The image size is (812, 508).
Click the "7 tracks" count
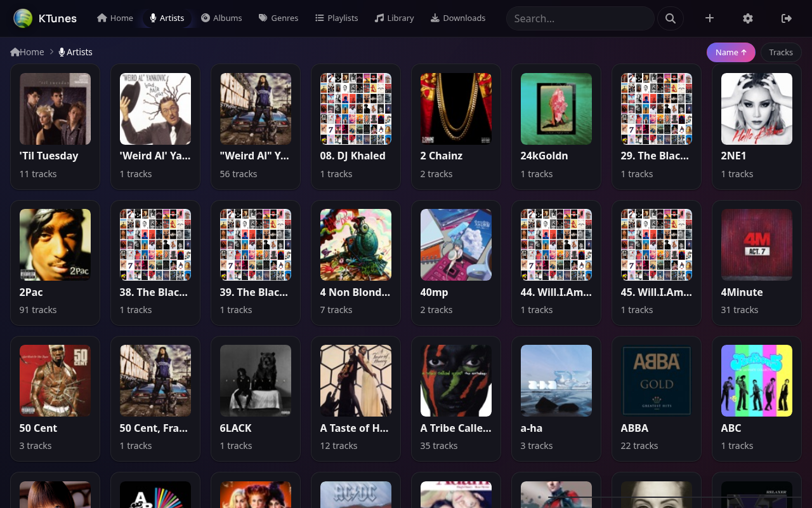pos(336,310)
